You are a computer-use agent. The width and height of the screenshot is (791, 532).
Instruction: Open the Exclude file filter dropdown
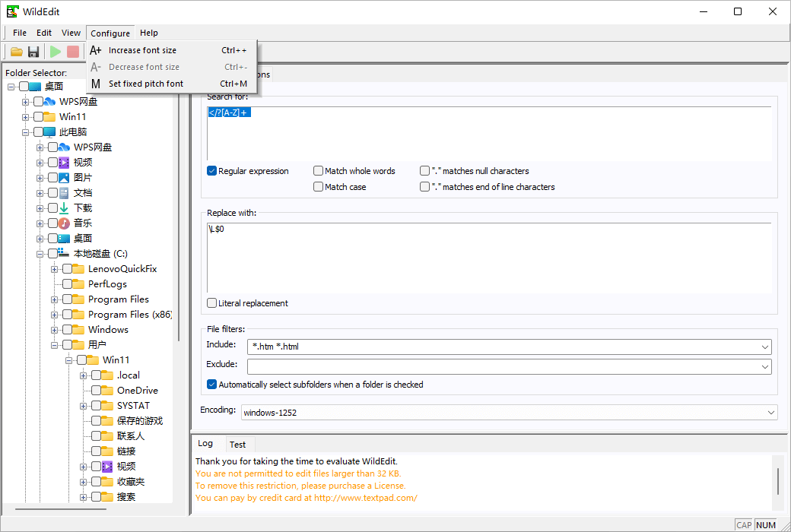coord(765,366)
